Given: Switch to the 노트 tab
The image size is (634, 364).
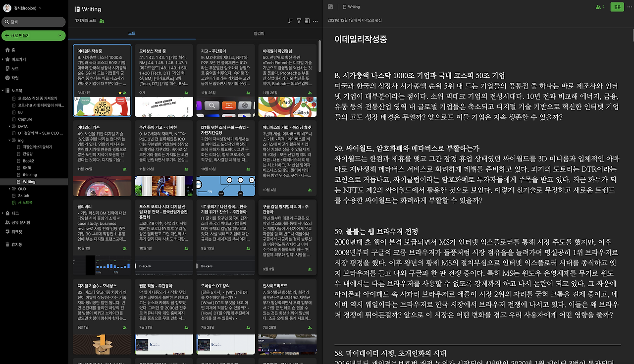Looking at the screenshot, I should [x=132, y=33].
